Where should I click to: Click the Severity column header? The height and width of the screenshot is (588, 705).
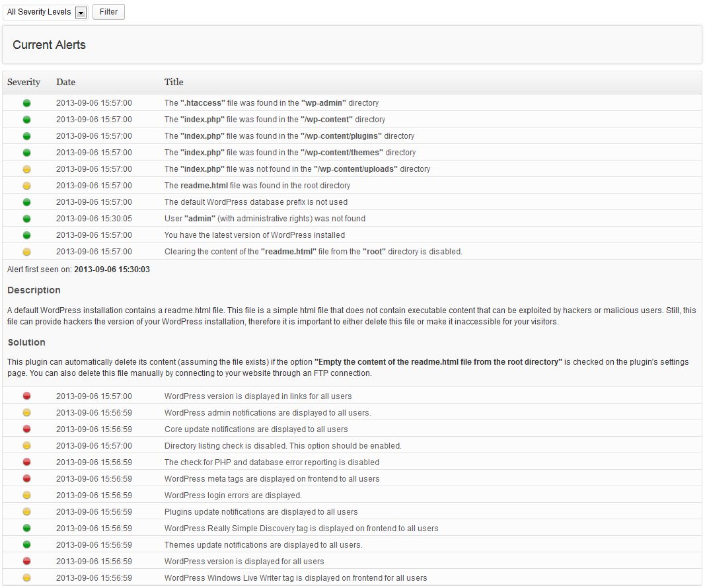click(x=24, y=83)
